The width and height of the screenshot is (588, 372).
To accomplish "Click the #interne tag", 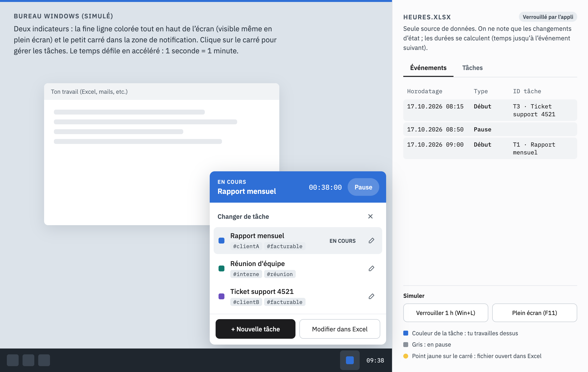I will click(246, 274).
